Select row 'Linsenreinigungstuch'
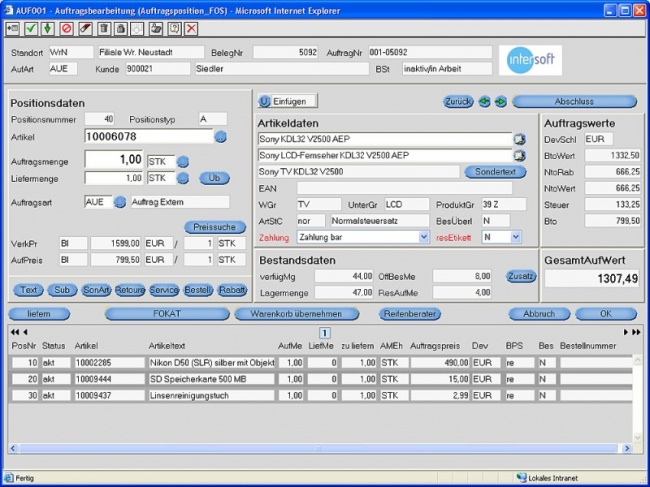The width and height of the screenshot is (650, 487). (x=321, y=396)
